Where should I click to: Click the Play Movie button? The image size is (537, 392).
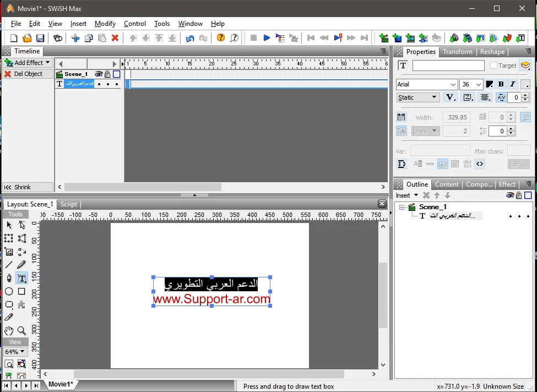pyautogui.click(x=267, y=38)
